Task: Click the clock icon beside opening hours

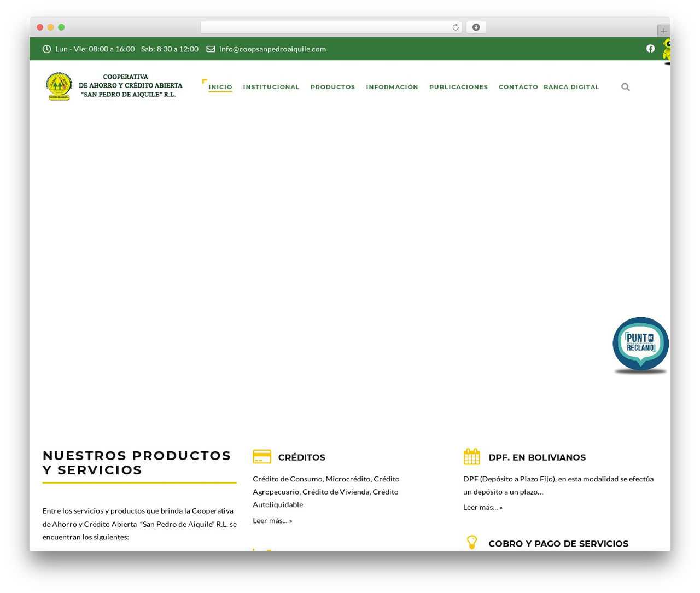Action: click(46, 49)
